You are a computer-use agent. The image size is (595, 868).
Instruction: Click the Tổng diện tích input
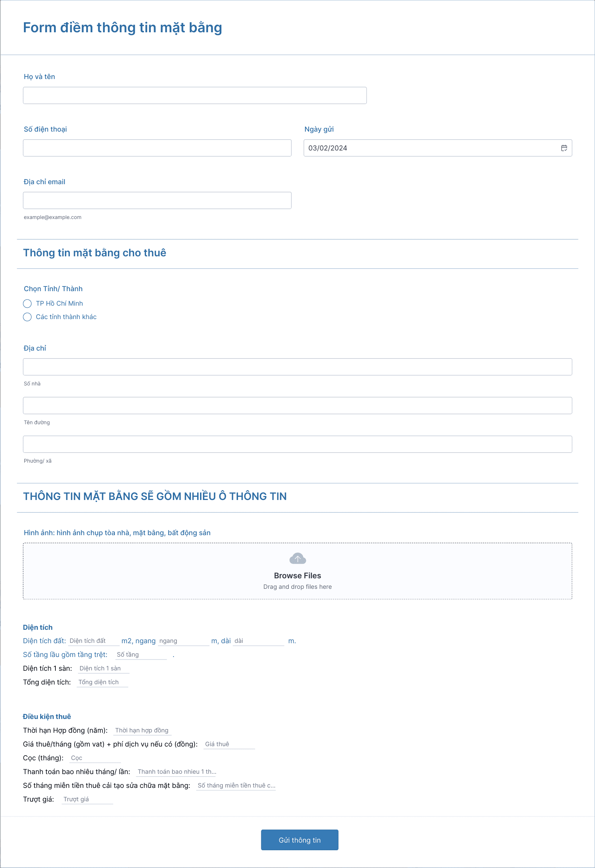(x=102, y=682)
